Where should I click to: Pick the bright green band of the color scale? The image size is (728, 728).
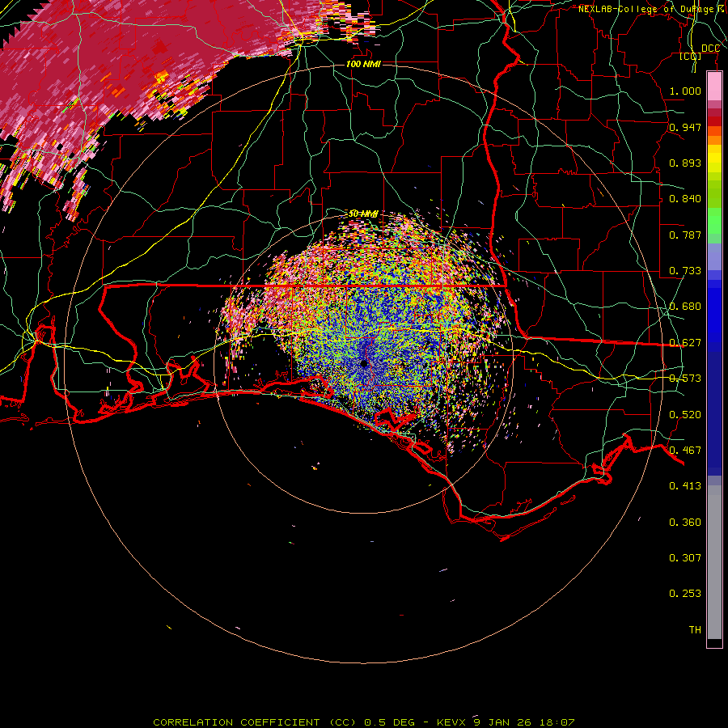[x=714, y=221]
